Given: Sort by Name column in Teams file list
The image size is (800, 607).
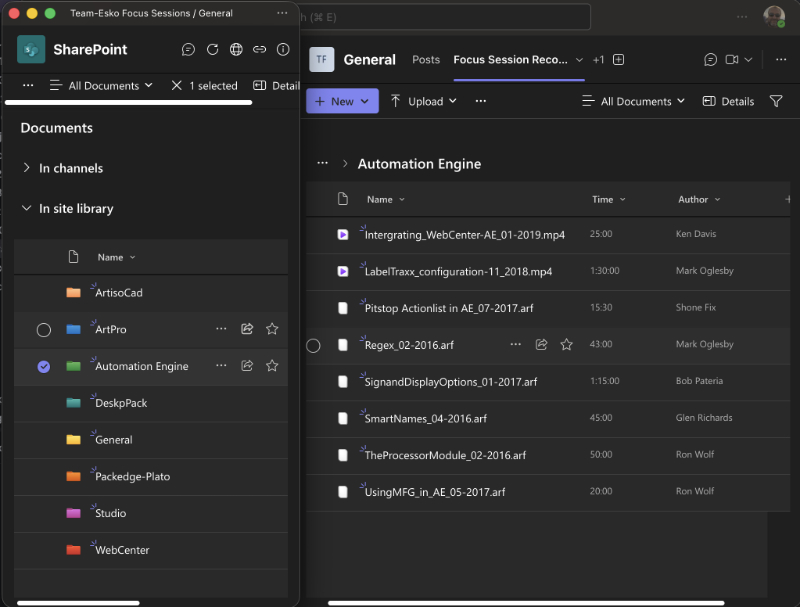Looking at the screenshot, I should pyautogui.click(x=385, y=199).
